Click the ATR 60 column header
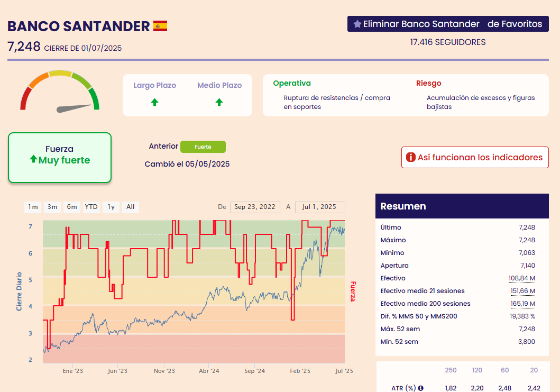The image size is (560, 392). [504, 370]
